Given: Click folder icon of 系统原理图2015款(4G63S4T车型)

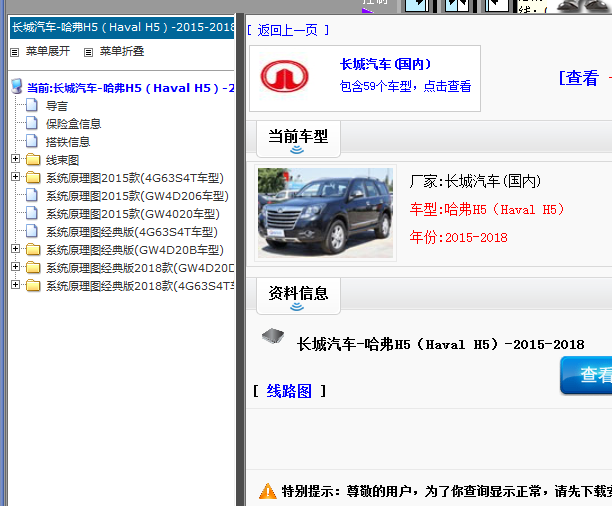Looking at the screenshot, I should click(x=33, y=177).
